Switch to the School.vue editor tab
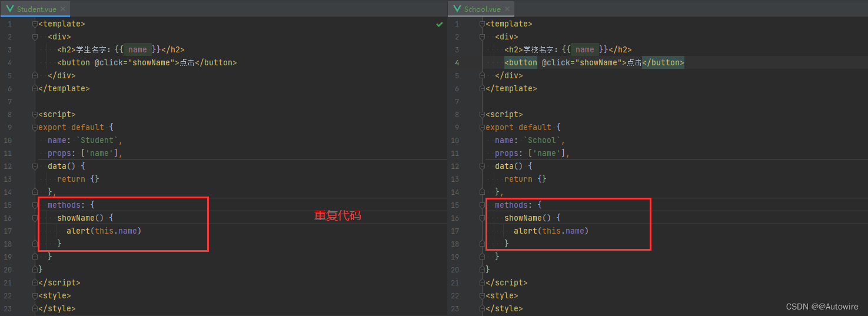 481,9
